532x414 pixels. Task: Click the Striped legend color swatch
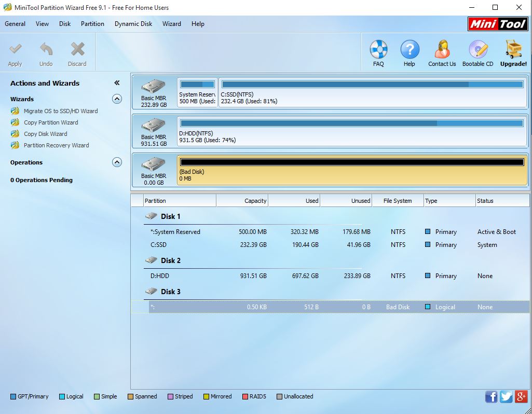[171, 397]
